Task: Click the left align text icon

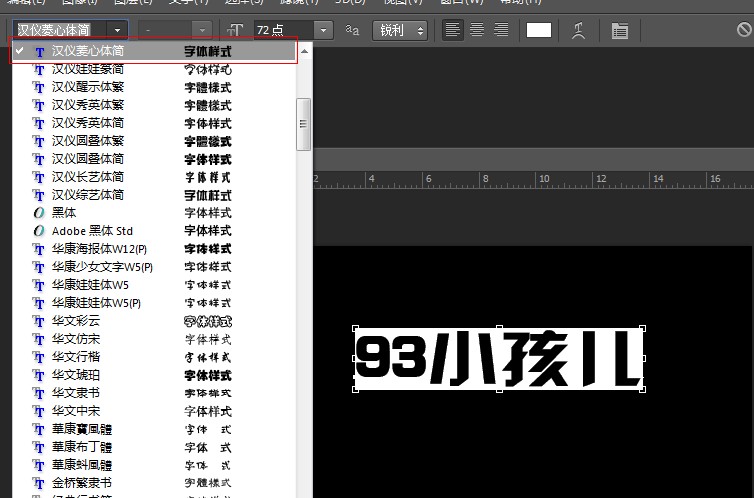Action: click(x=454, y=30)
